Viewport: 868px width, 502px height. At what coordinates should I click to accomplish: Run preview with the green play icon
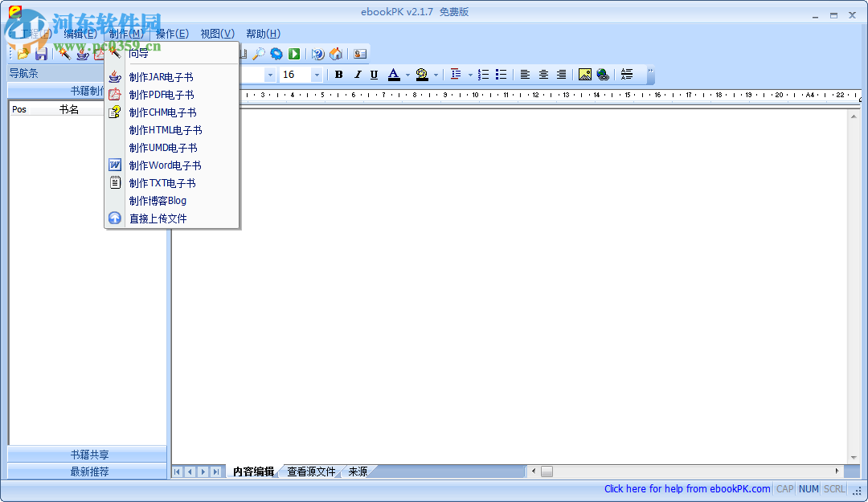(294, 53)
